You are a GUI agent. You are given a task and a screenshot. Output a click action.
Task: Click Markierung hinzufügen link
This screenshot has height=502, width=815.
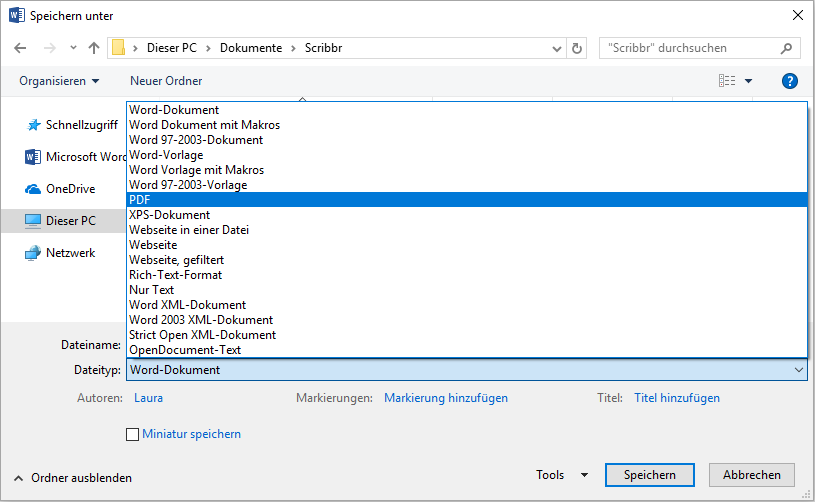446,398
